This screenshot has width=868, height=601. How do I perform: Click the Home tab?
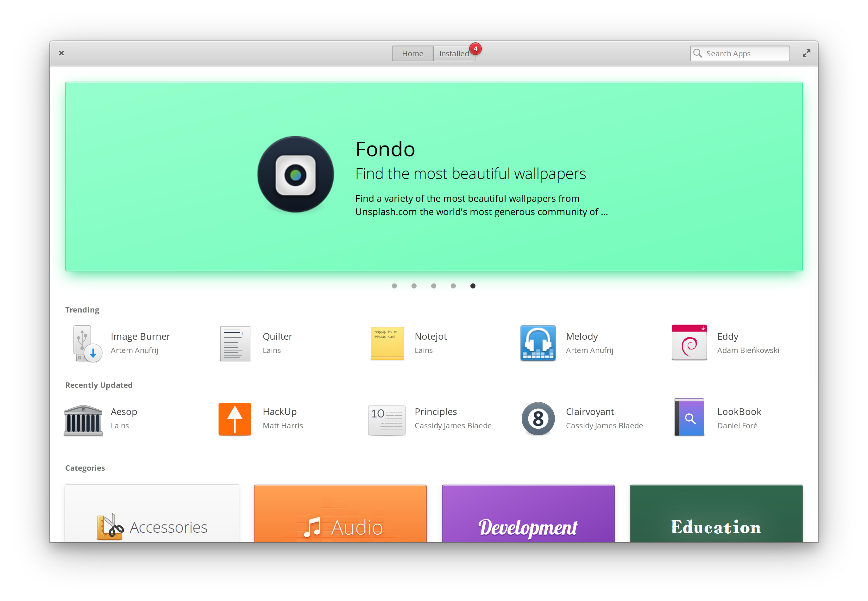412,53
